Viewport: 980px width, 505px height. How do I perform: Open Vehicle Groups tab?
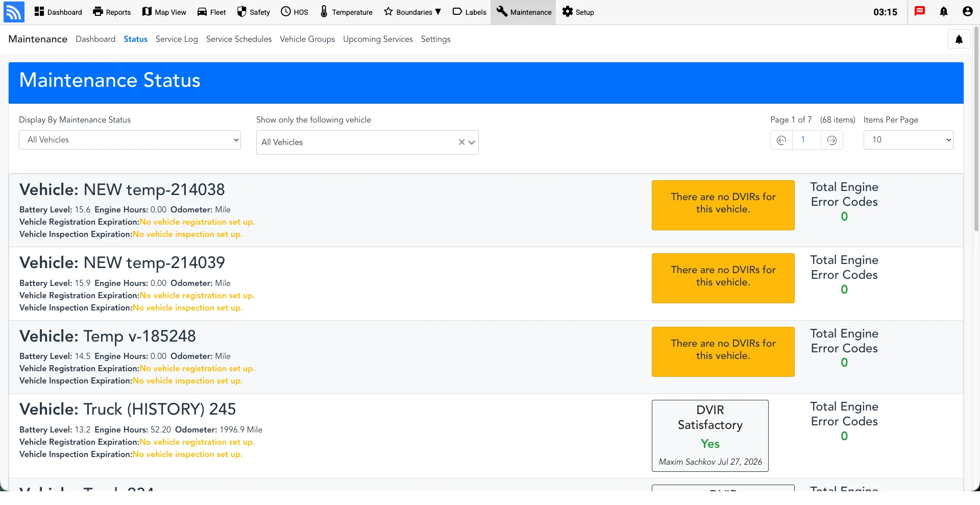pyautogui.click(x=307, y=39)
